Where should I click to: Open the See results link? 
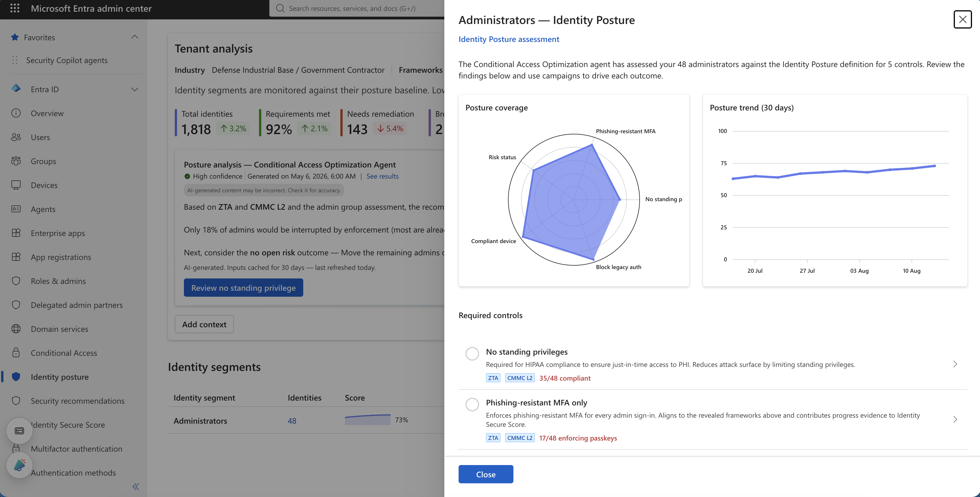click(x=382, y=176)
